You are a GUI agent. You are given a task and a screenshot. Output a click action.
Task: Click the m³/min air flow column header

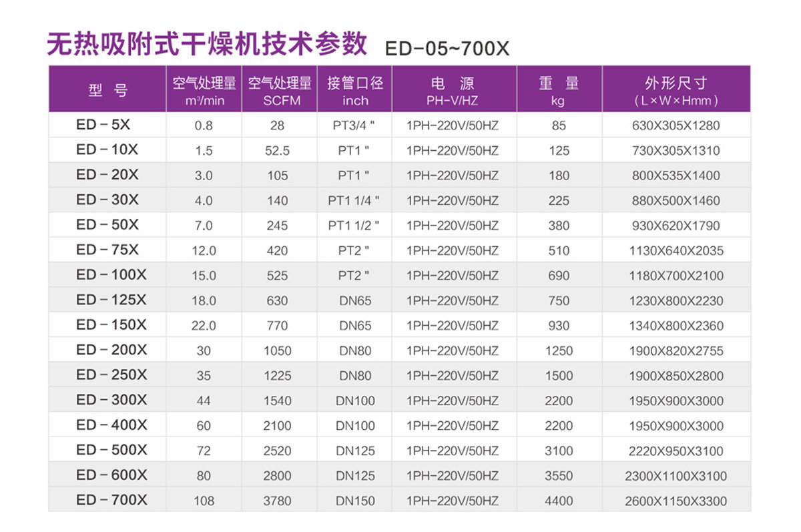click(204, 91)
